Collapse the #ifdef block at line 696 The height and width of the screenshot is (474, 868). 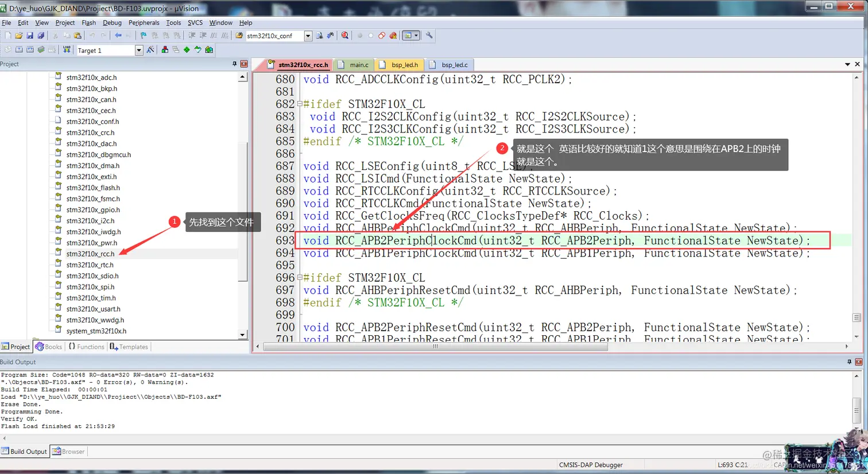[300, 277]
